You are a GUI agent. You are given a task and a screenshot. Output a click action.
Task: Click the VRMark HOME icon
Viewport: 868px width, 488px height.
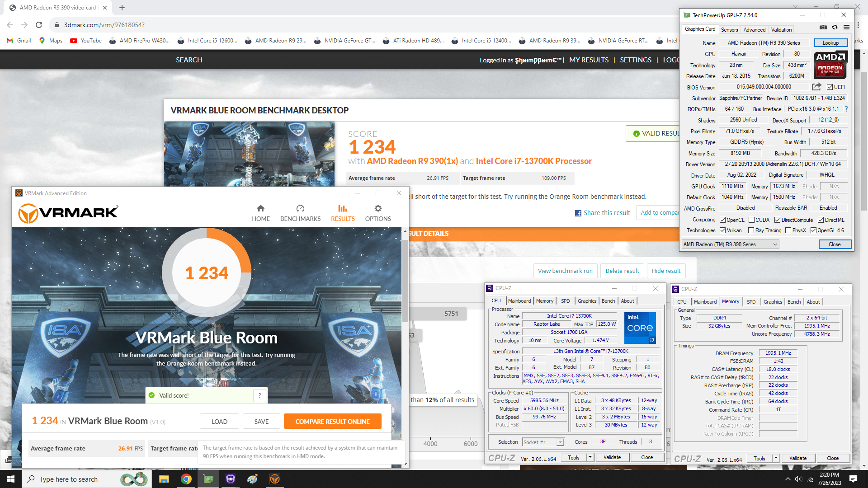[x=260, y=208]
